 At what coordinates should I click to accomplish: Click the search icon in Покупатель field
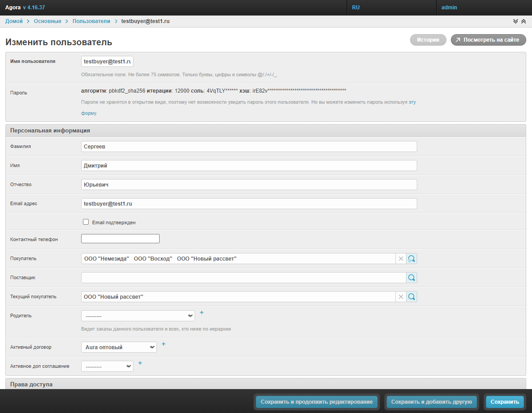click(411, 259)
